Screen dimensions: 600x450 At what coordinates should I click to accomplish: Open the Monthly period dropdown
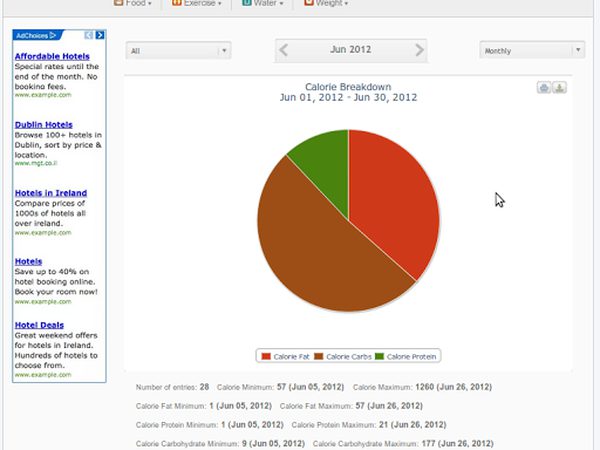[532, 50]
